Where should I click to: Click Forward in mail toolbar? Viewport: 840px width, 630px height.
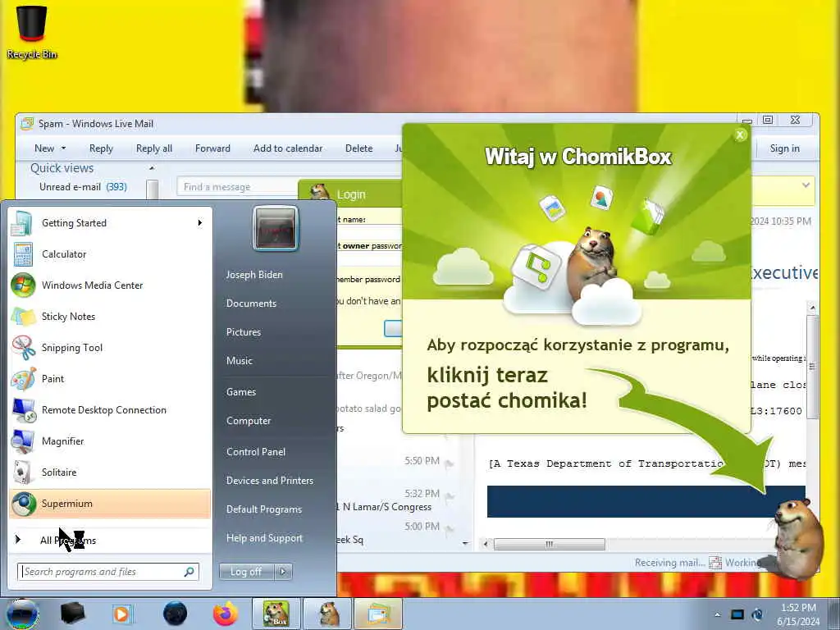212,148
